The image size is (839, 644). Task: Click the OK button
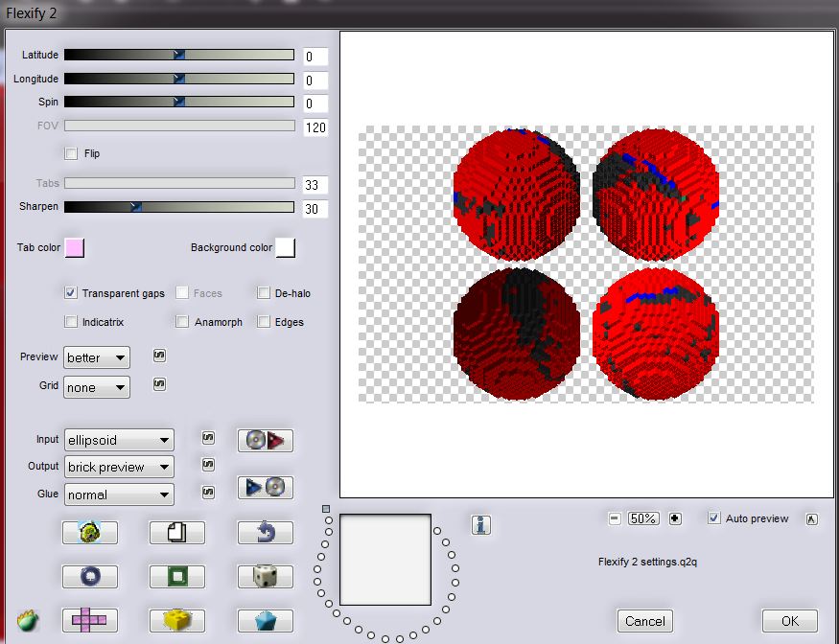pos(790,621)
